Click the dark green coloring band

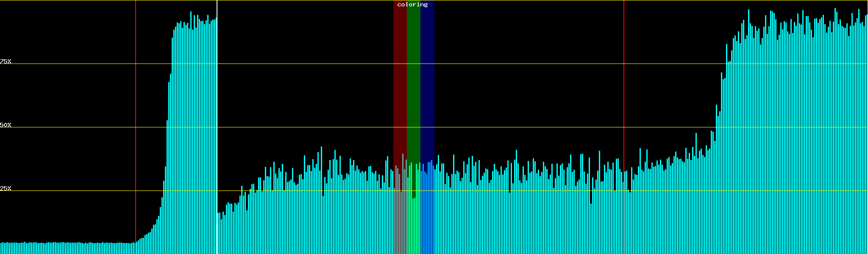point(413,85)
